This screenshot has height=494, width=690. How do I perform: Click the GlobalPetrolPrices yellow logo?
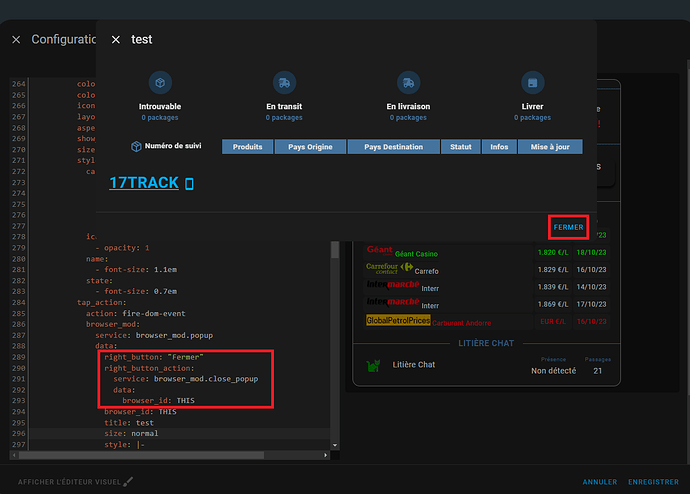[398, 320]
